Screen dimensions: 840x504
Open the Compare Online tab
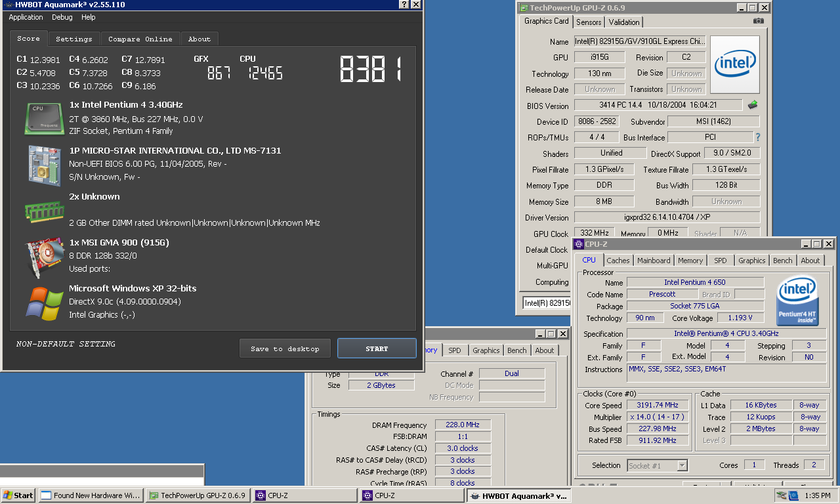point(140,39)
